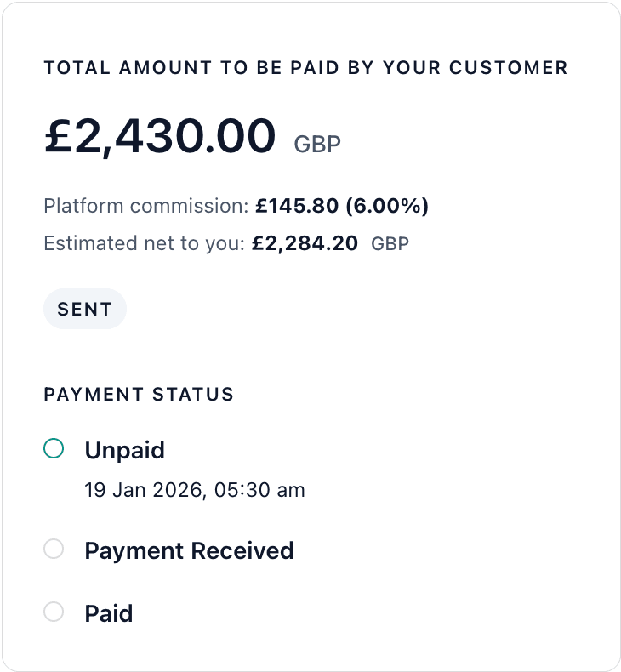Click the SENT status badge
The image size is (621, 672).
85,310
